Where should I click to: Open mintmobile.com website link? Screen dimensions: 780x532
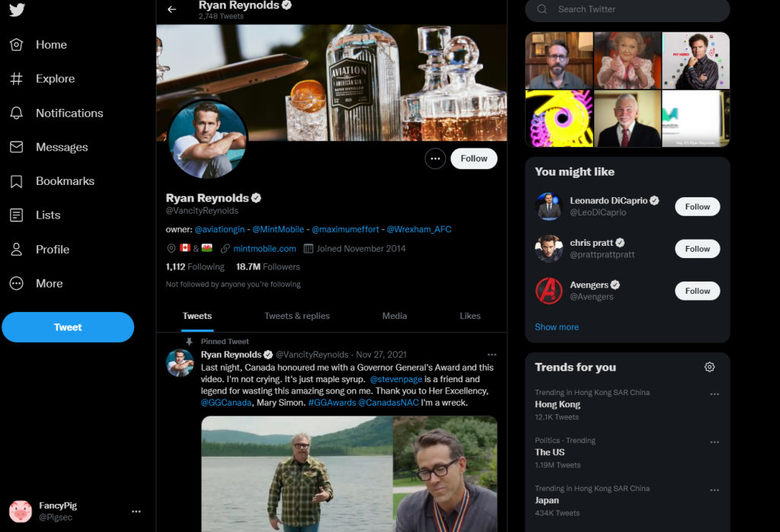click(x=264, y=249)
